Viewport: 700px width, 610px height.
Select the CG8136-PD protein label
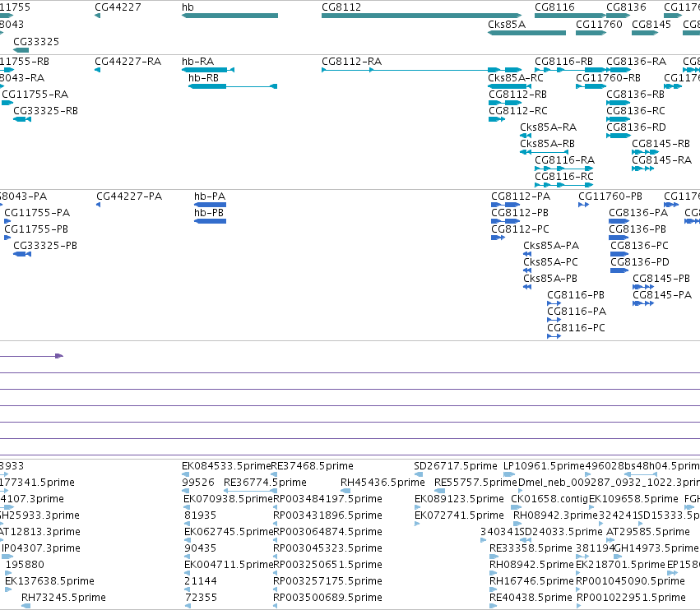[640, 262]
